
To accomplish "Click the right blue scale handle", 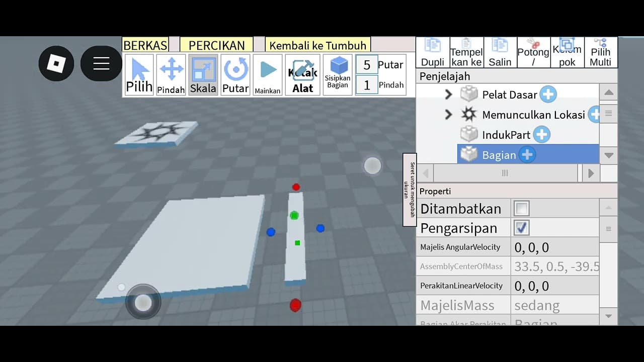I will click(320, 228).
